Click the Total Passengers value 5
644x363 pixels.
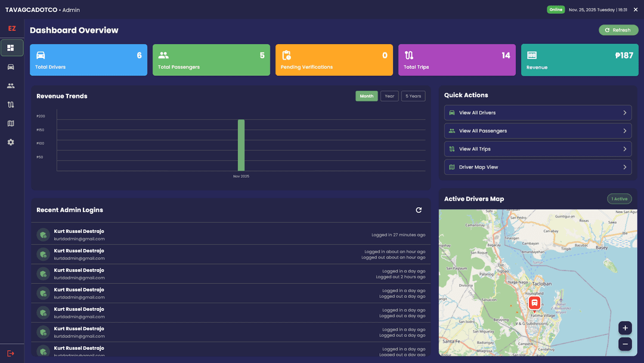click(262, 56)
